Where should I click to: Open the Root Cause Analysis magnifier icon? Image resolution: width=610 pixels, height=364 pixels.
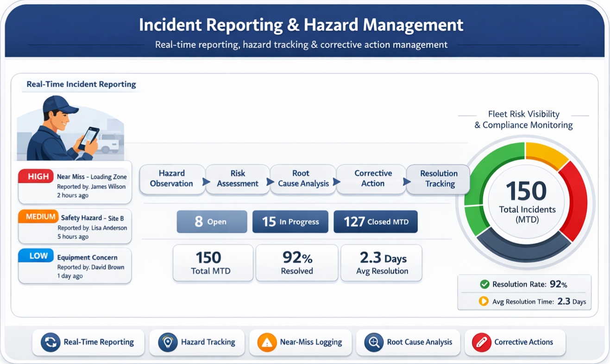tap(374, 342)
